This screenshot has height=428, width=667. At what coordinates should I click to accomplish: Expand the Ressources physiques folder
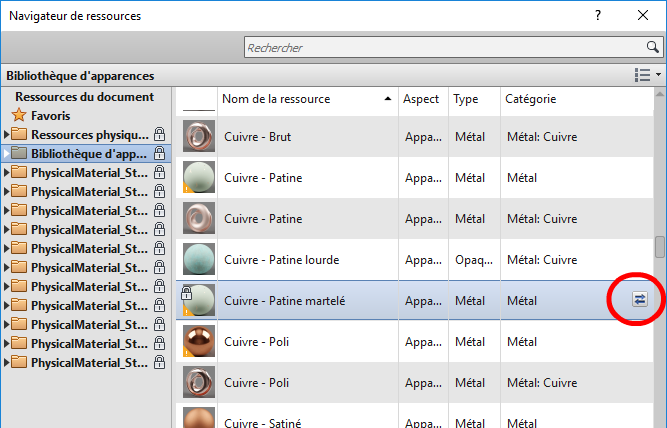tap(7, 135)
